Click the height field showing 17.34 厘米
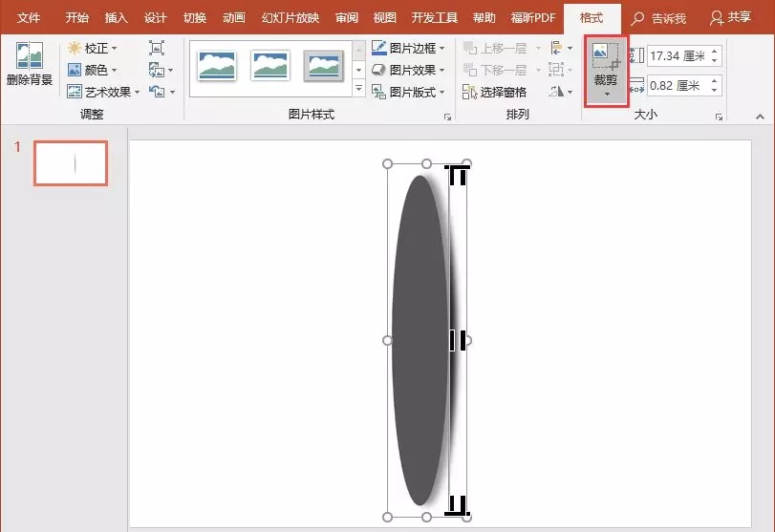Viewport: 775px width, 532px height. point(678,55)
